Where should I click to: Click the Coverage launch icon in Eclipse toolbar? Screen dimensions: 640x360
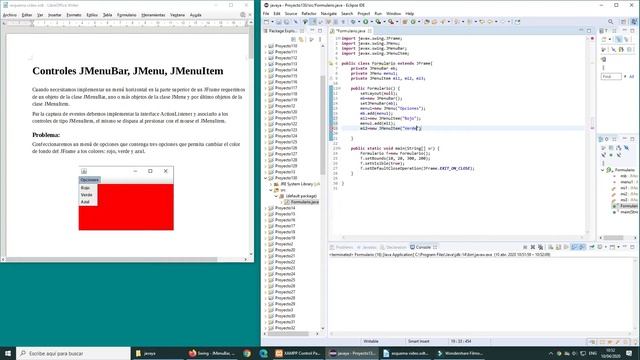point(379,22)
